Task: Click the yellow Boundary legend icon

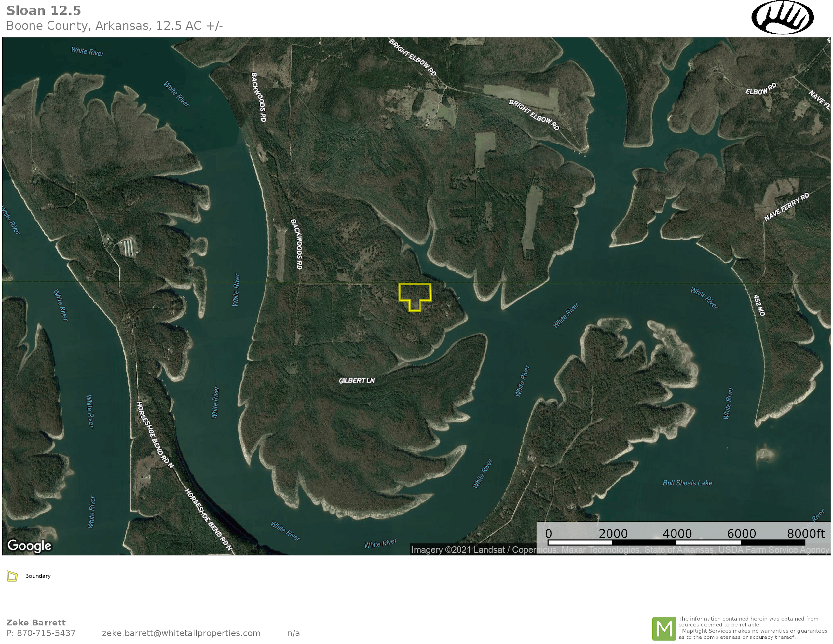Action: (x=12, y=576)
